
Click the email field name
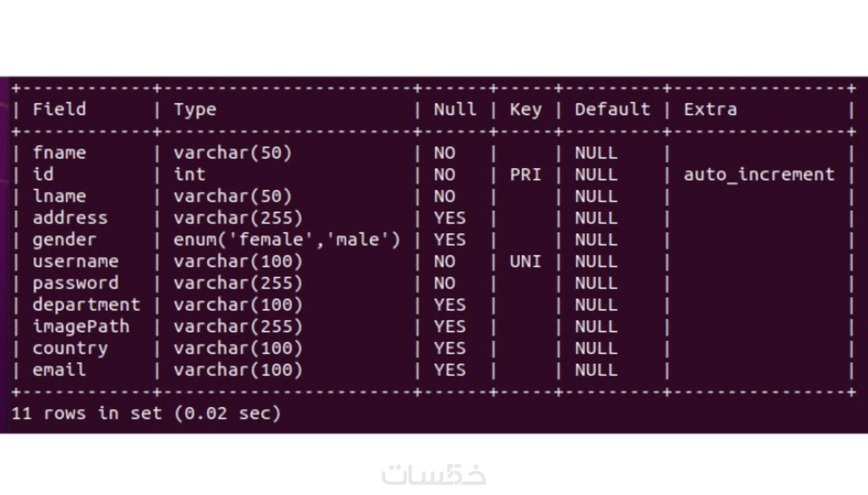pos(59,370)
